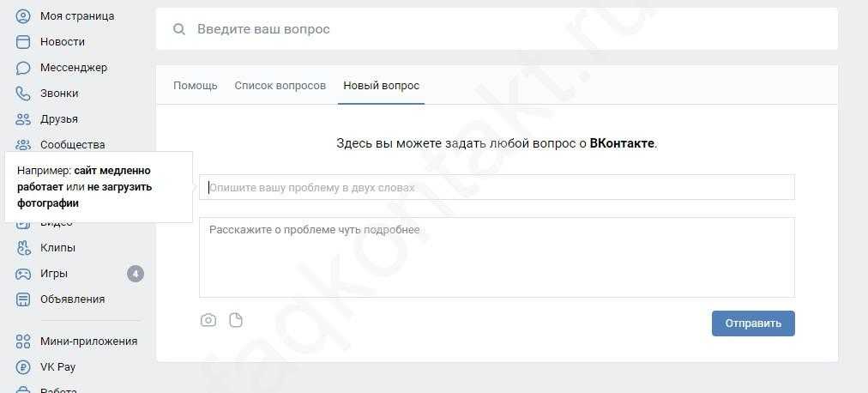Open the Friends icon in sidebar
Screen dimensions: 868x393
pyautogui.click(x=23, y=119)
